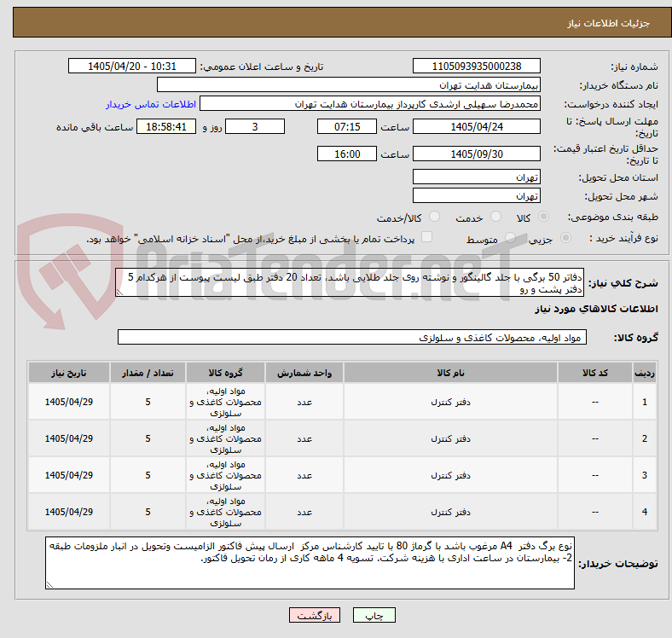672x638 pixels.
Task: Click the date 1405/04/29 in row 1
Action: point(69,402)
